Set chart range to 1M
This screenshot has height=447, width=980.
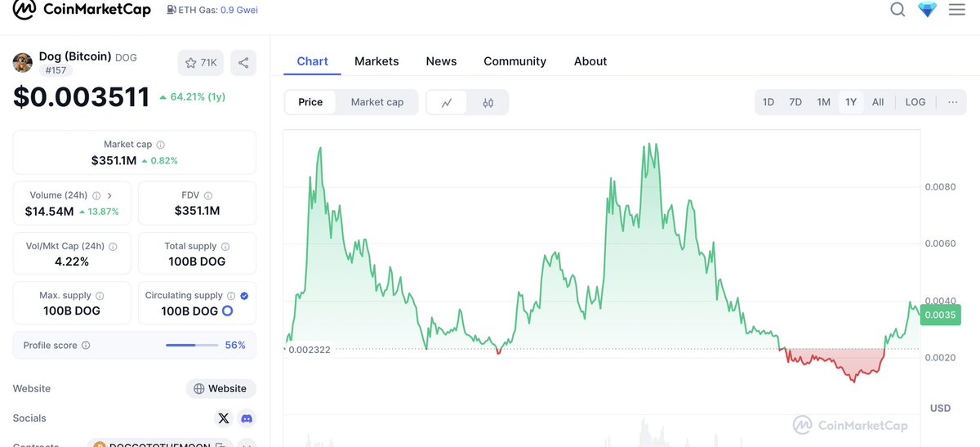(x=823, y=102)
